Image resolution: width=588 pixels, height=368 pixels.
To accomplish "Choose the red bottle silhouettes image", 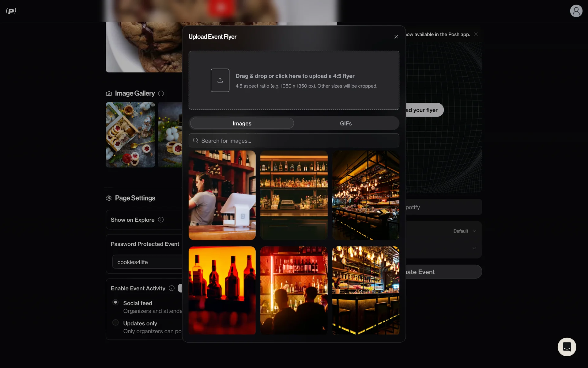I will (222, 290).
